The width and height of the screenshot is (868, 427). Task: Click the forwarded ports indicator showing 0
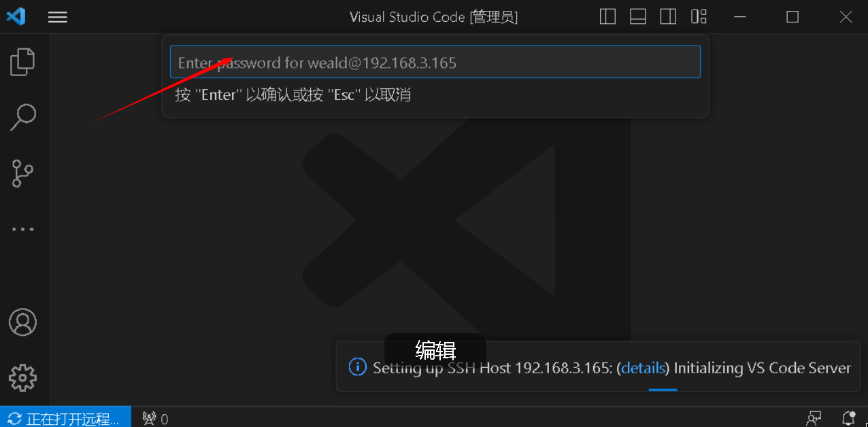point(155,418)
